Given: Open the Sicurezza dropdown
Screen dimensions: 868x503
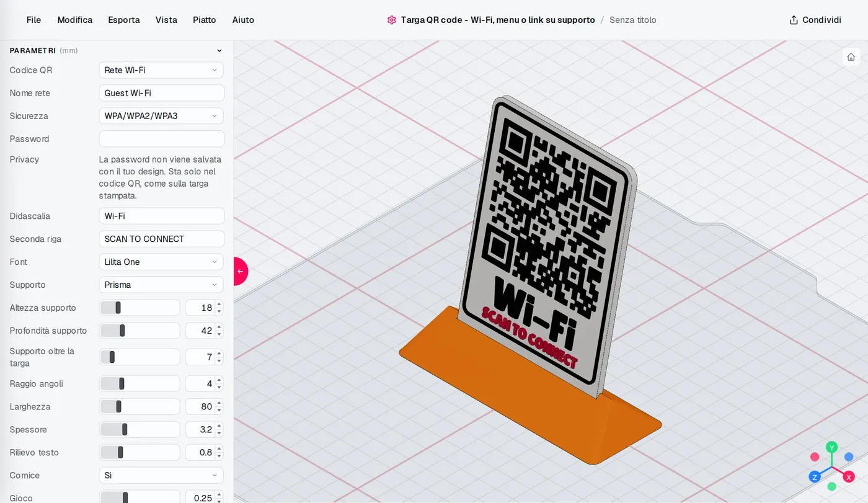Looking at the screenshot, I should click(x=161, y=116).
